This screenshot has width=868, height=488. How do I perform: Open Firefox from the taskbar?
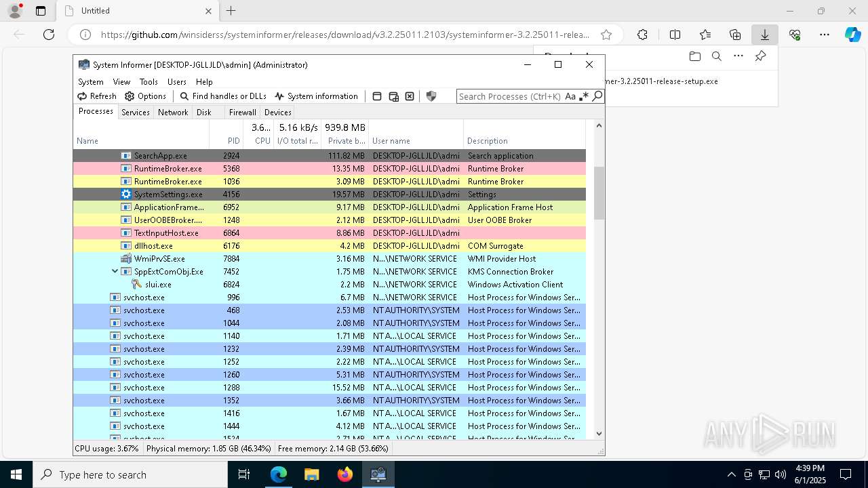click(345, 474)
